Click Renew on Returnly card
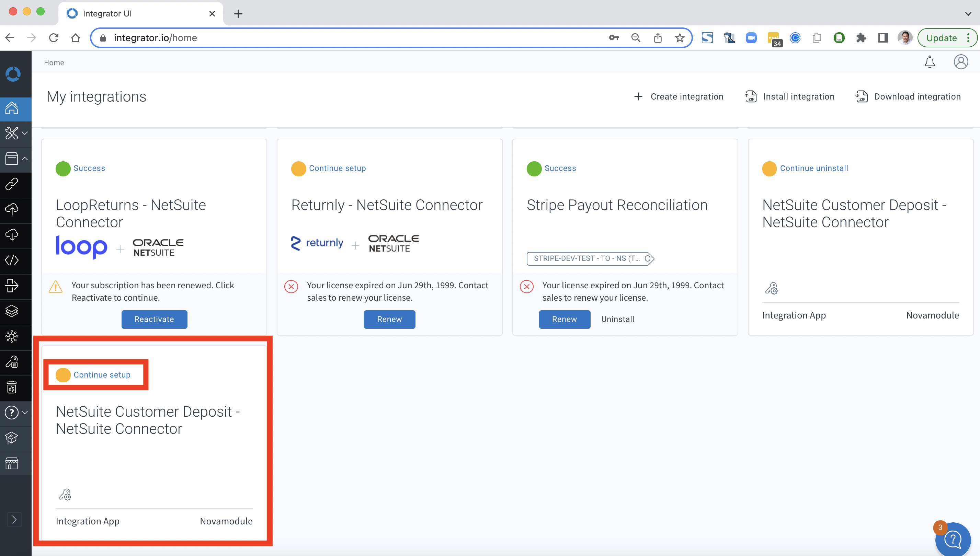 [389, 319]
